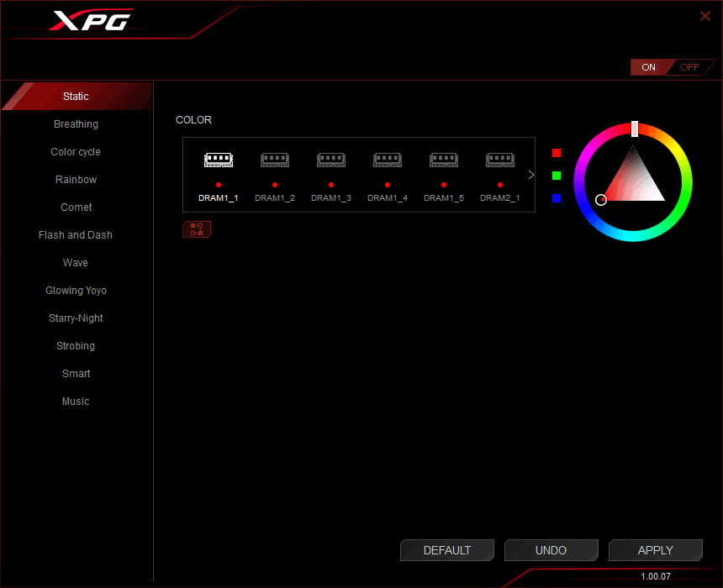Pick the green color swatch

pos(557,176)
